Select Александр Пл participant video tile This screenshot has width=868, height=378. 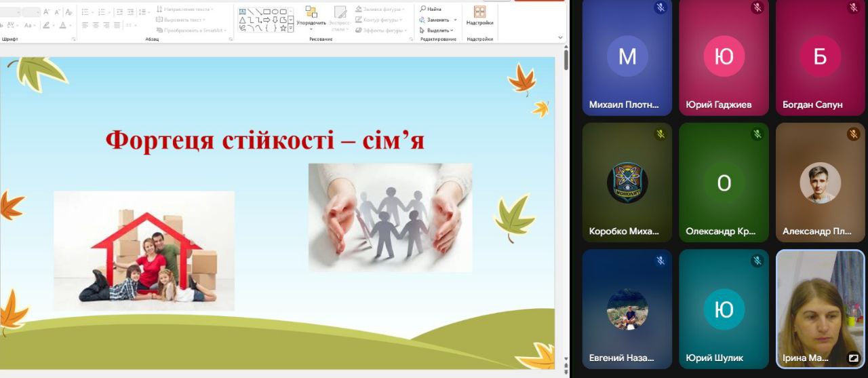coord(820,182)
